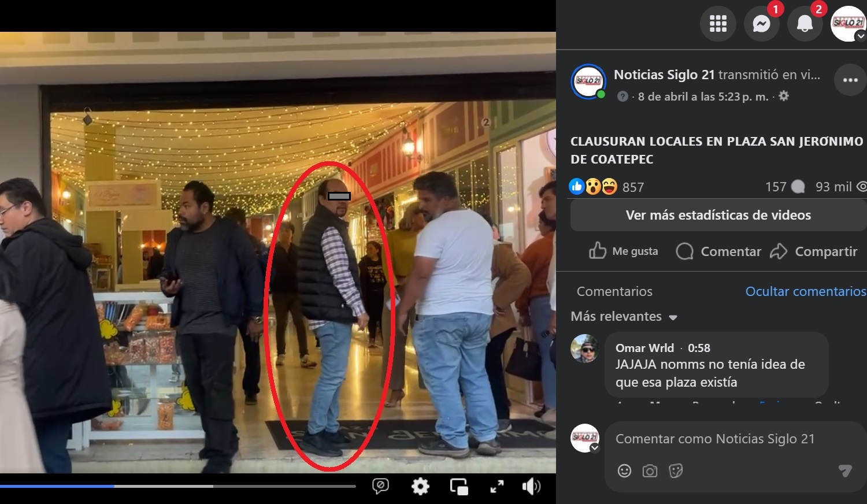Viewport: 867px width, 504px height.
Task: Enable picture-in-picture mini player
Action: pos(459,487)
